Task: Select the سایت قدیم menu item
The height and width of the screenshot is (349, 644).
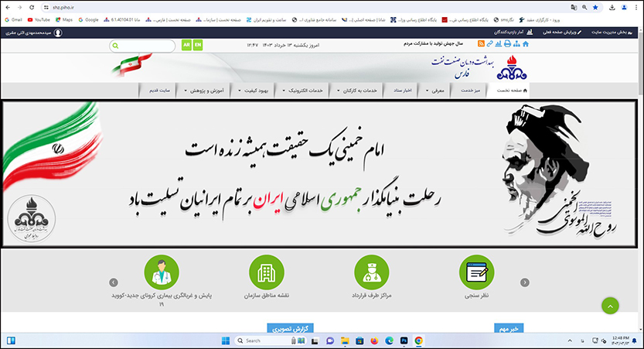Action: [159, 91]
